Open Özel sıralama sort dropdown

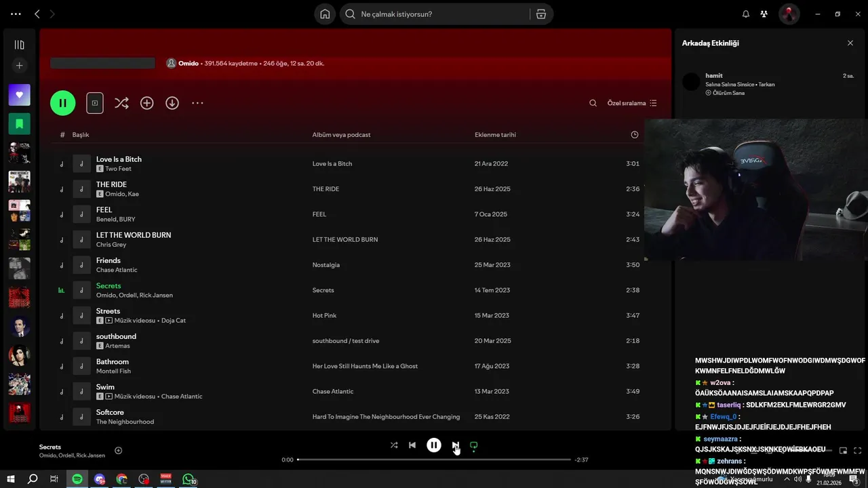[632, 103]
